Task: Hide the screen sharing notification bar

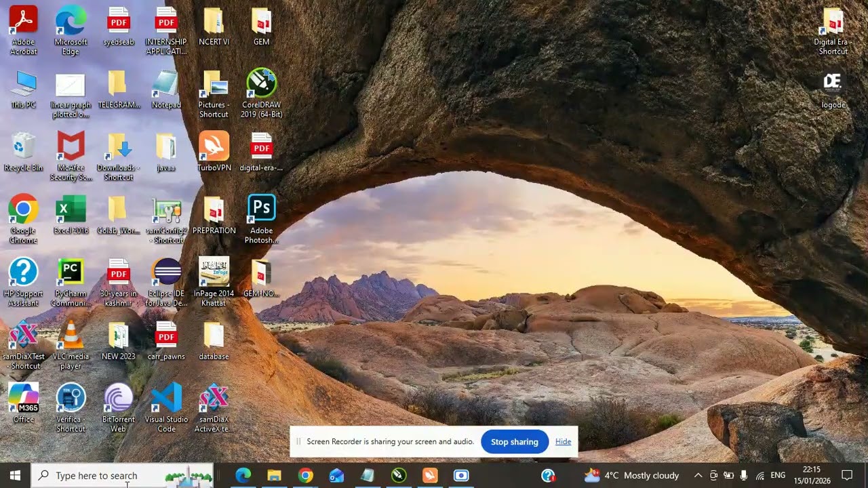Action: [563, 442]
